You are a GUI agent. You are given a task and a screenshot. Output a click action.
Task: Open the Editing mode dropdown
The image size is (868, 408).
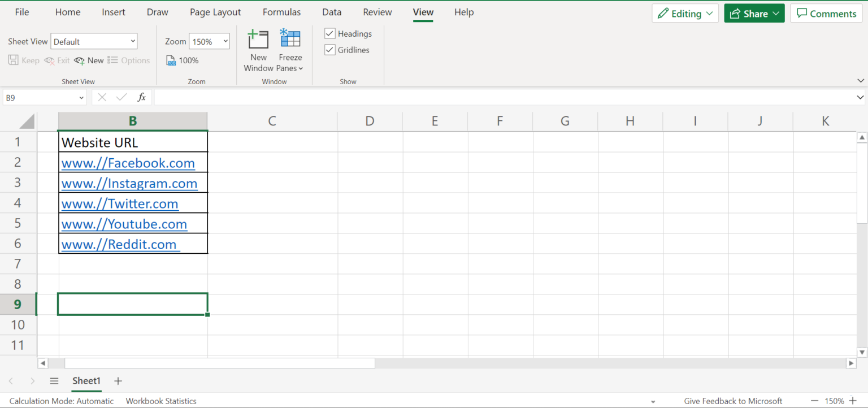coord(685,13)
